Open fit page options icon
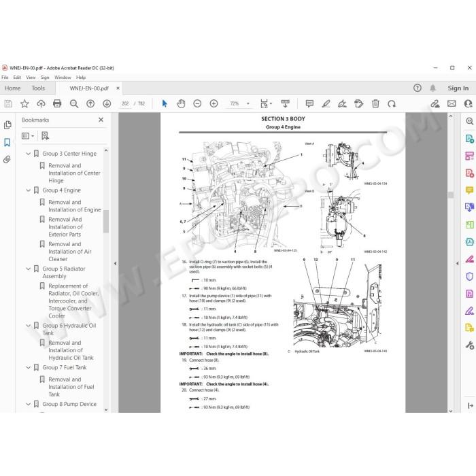Viewport: 476px width, 476px height. pyautogui.click(x=266, y=104)
